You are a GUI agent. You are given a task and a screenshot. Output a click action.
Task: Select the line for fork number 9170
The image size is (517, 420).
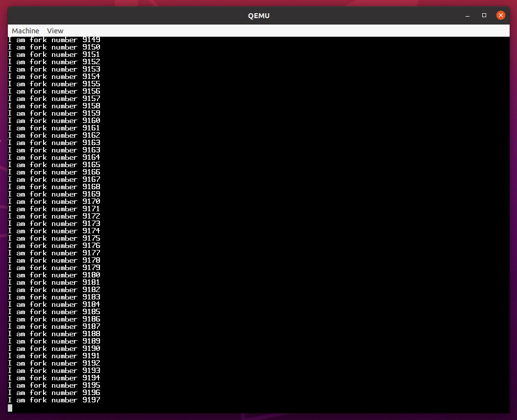coord(54,201)
